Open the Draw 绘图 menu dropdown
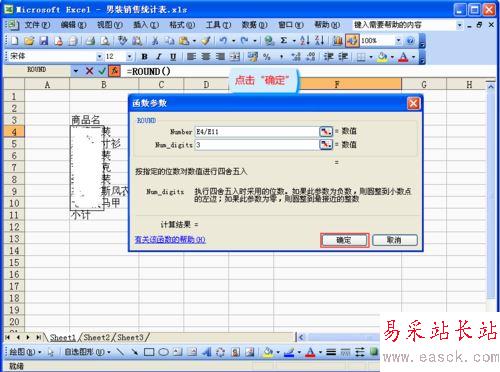 [25, 352]
